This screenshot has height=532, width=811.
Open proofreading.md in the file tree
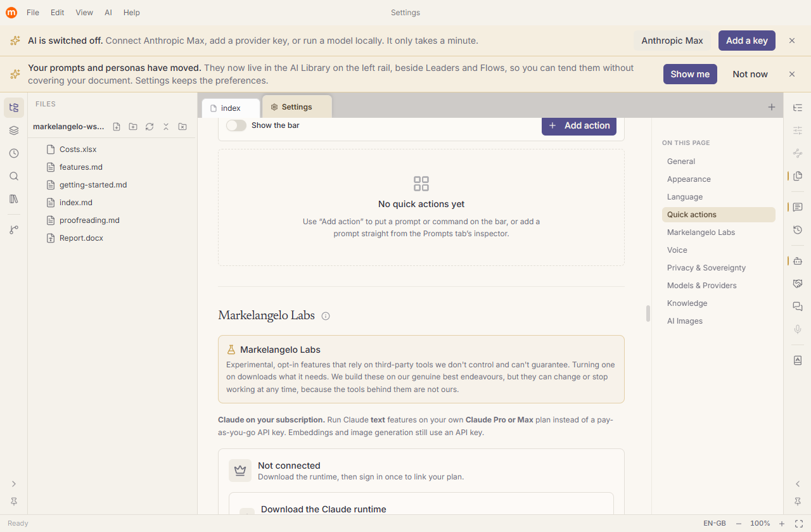112,220
